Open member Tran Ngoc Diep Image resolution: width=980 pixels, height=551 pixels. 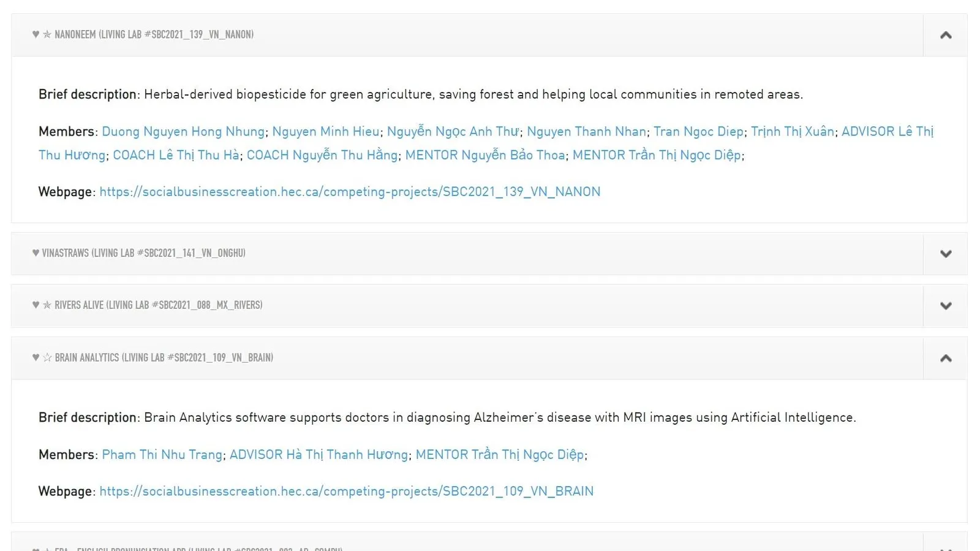coord(698,132)
